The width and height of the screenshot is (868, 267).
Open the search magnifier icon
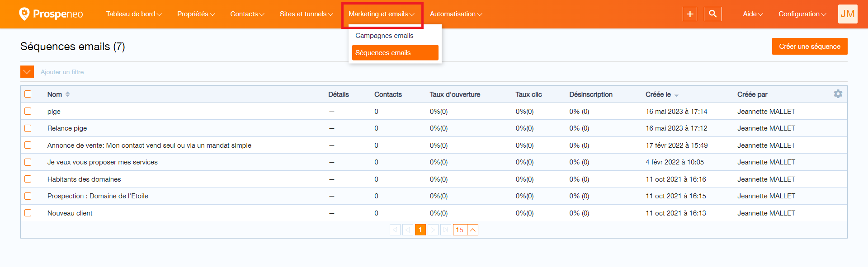pyautogui.click(x=713, y=14)
